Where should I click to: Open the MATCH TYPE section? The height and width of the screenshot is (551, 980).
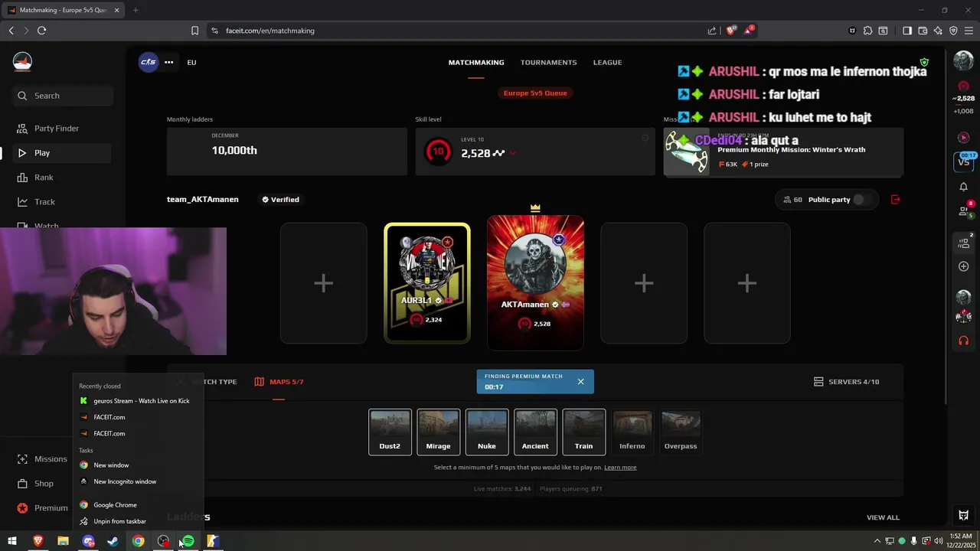207,382
